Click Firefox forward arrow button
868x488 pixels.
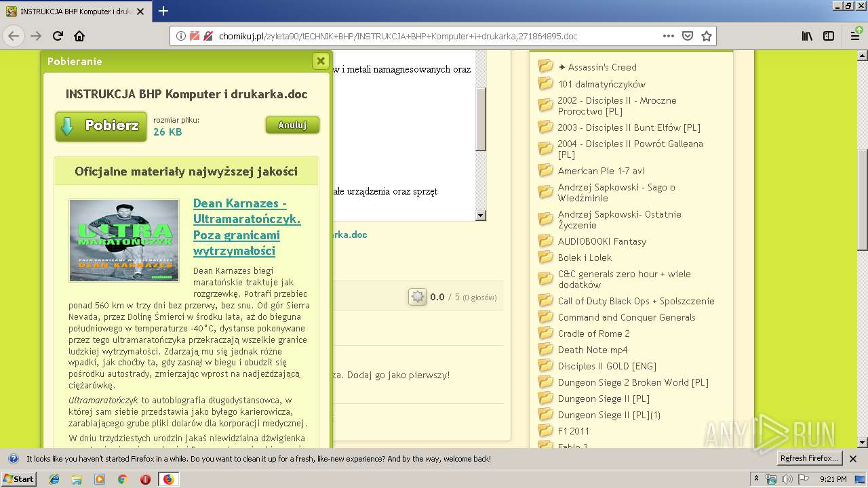36,36
